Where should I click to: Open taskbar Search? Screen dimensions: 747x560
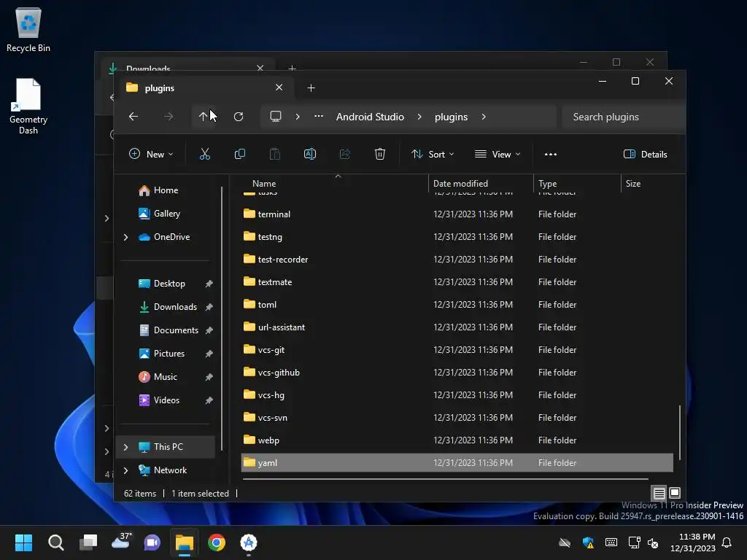55,542
